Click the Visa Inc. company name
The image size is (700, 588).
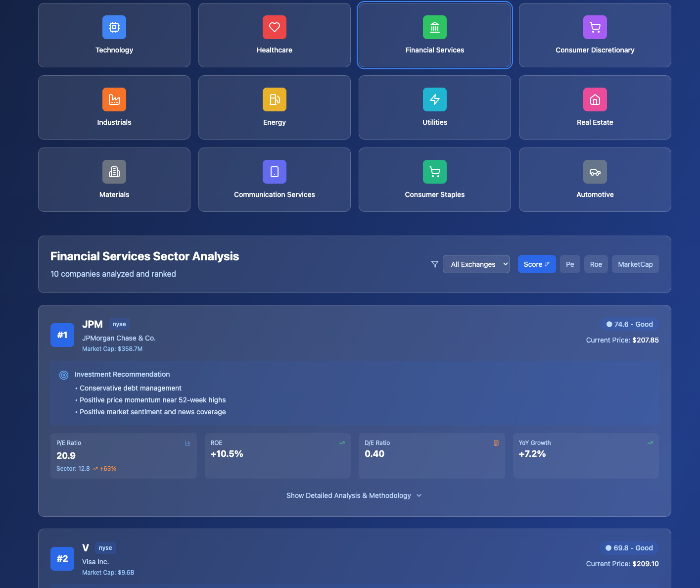[x=95, y=562]
